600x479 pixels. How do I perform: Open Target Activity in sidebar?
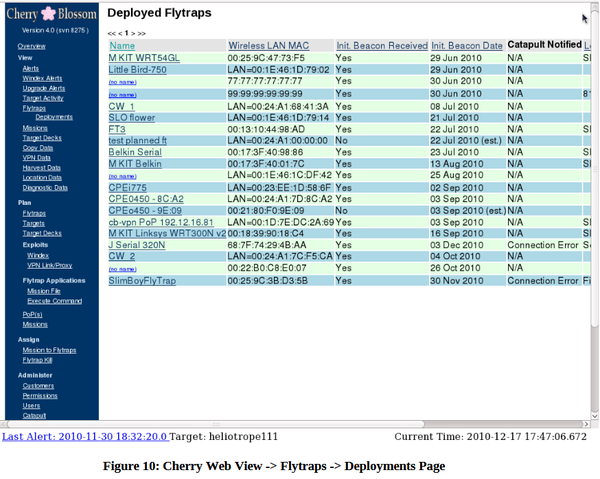[43, 98]
